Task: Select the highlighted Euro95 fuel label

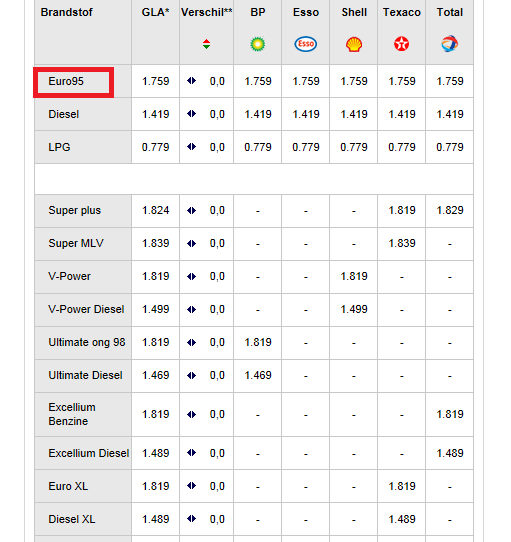Action: (66, 82)
